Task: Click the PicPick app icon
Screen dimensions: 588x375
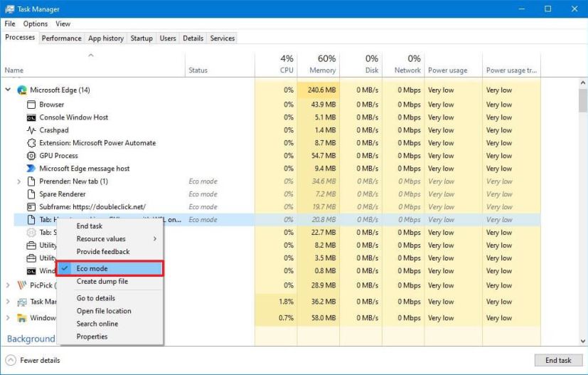Action: pyautogui.click(x=22, y=285)
